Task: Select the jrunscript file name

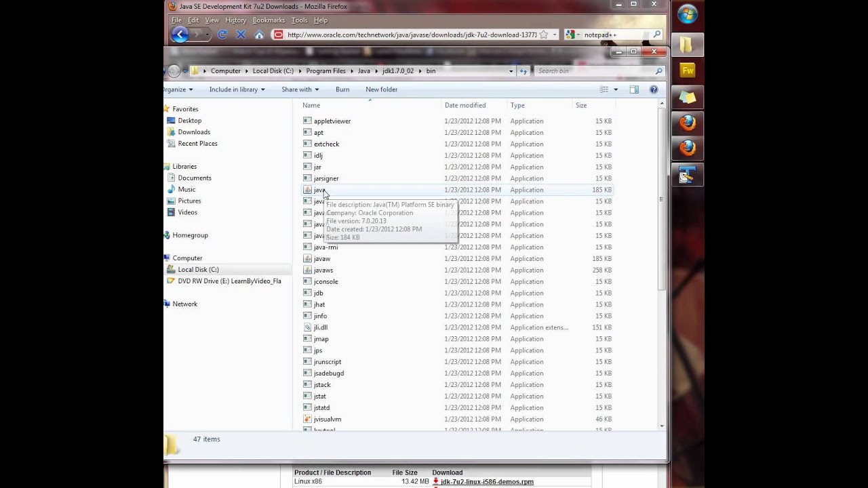Action: click(328, 362)
